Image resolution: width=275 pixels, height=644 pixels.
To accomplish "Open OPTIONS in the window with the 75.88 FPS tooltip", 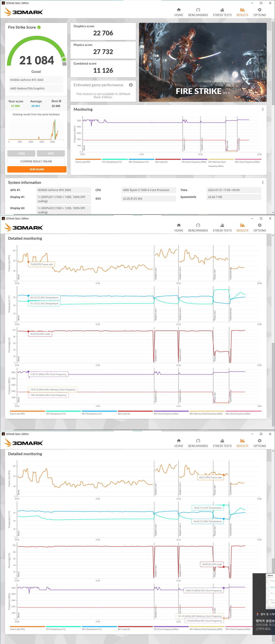I will pos(260,228).
